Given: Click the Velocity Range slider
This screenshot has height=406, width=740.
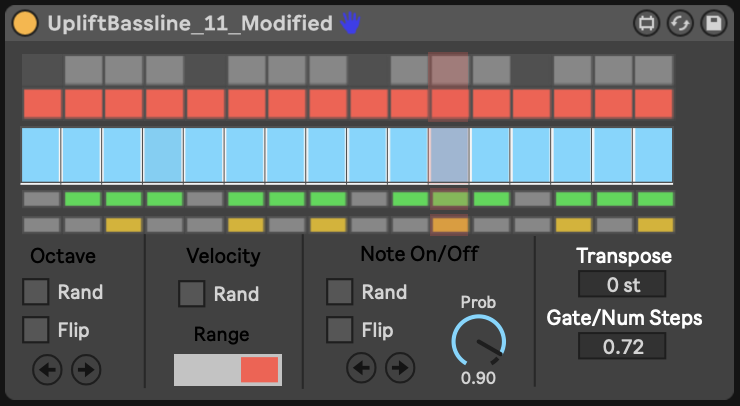Looking at the screenshot, I should click(x=228, y=369).
